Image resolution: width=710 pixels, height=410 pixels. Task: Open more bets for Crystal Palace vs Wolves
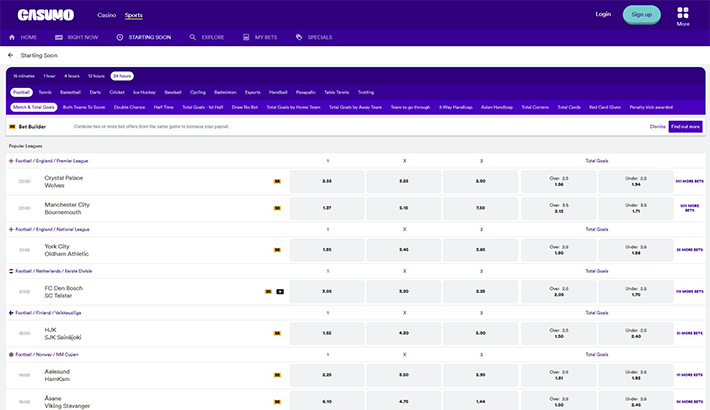click(689, 181)
